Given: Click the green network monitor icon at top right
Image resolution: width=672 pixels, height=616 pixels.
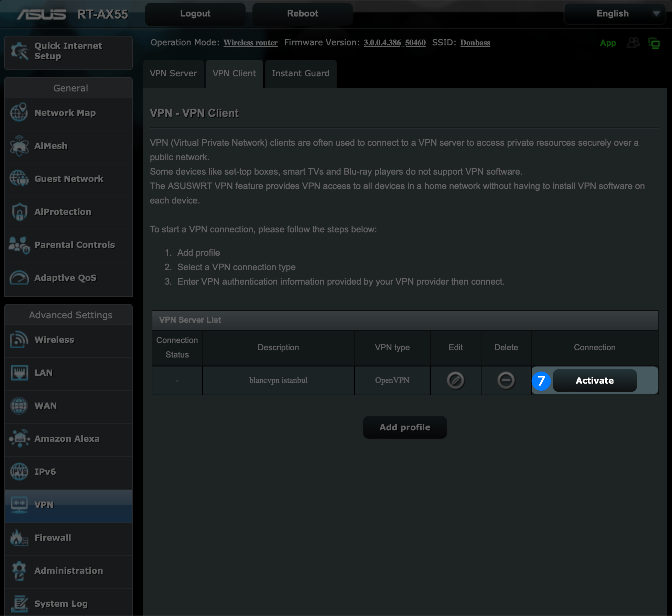Looking at the screenshot, I should [654, 43].
